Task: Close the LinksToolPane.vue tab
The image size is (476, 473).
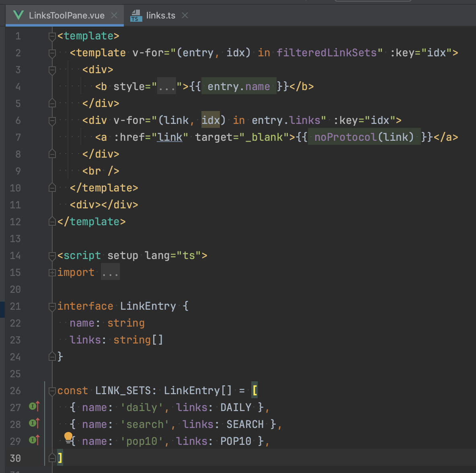Action: pyautogui.click(x=114, y=15)
